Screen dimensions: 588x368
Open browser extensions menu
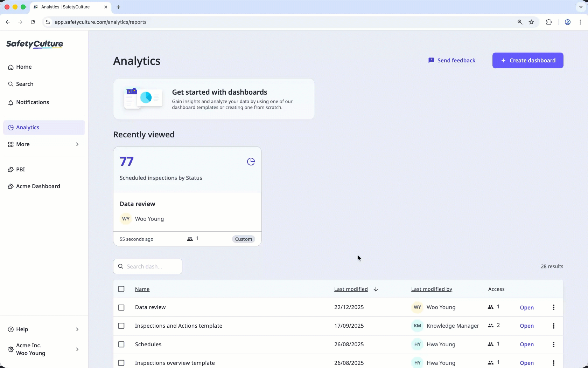(549, 22)
